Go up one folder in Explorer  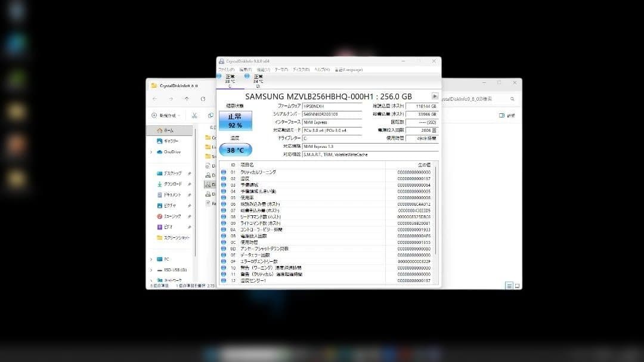(187, 99)
